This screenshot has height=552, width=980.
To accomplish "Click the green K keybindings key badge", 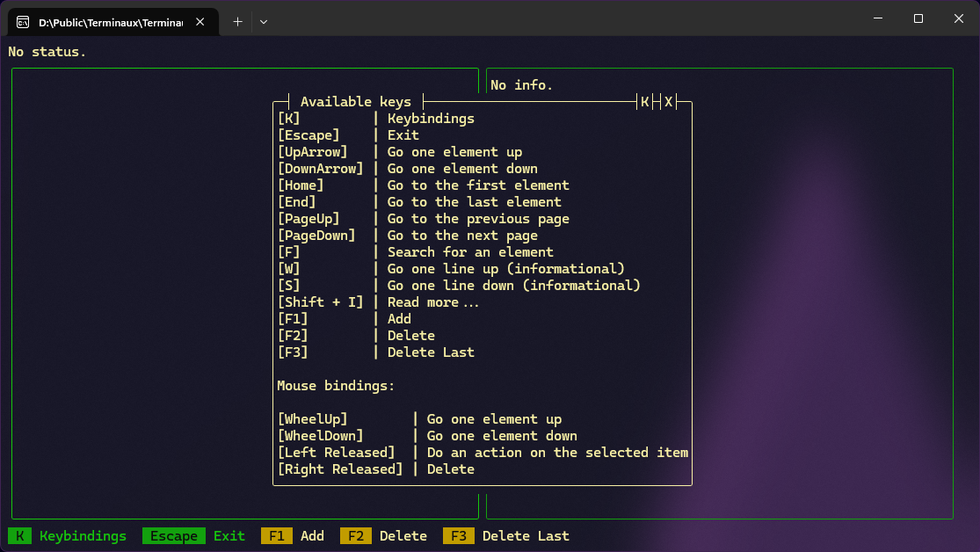I will pos(19,536).
